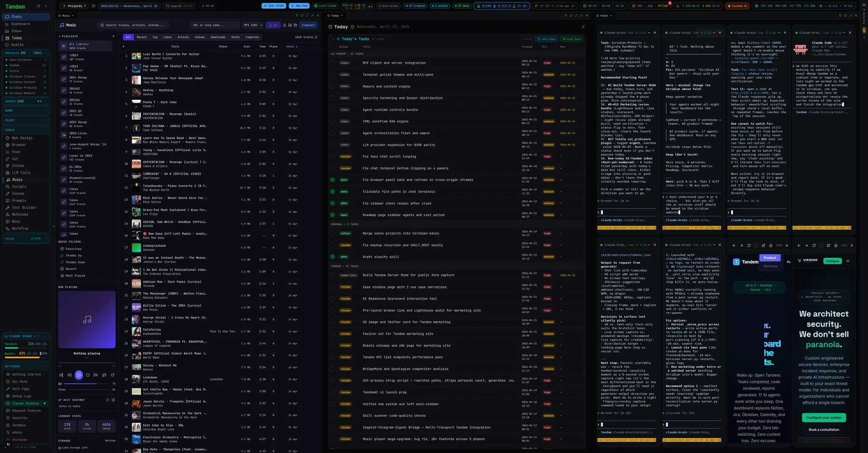The image size is (868, 453).
Task: Refresh the Up Next queue
Action: tap(108, 400)
